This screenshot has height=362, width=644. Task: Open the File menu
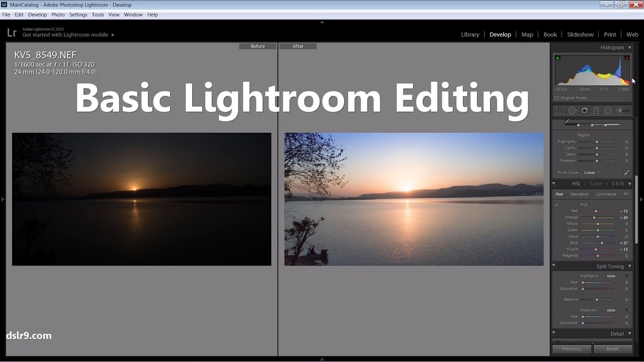6,15
